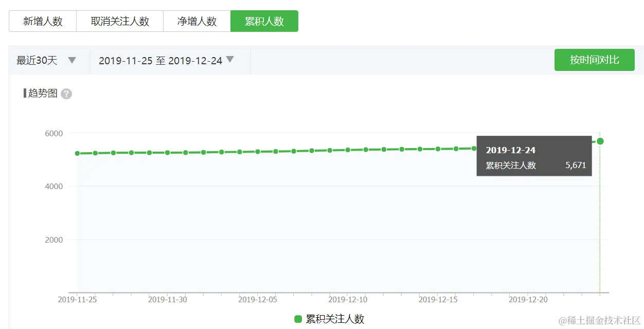The image size is (644, 329).
Task: Switch to the 新增人数 tab
Action: coord(43,21)
